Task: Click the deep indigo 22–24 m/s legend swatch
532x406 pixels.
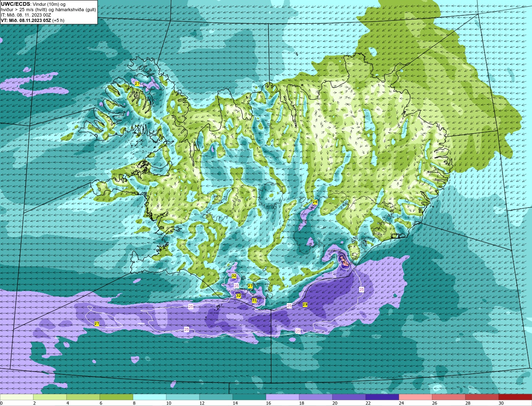Action: 382,397
